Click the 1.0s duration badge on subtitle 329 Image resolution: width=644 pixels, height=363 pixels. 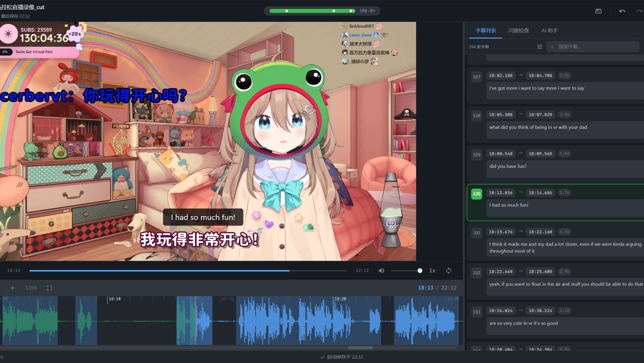point(564,154)
